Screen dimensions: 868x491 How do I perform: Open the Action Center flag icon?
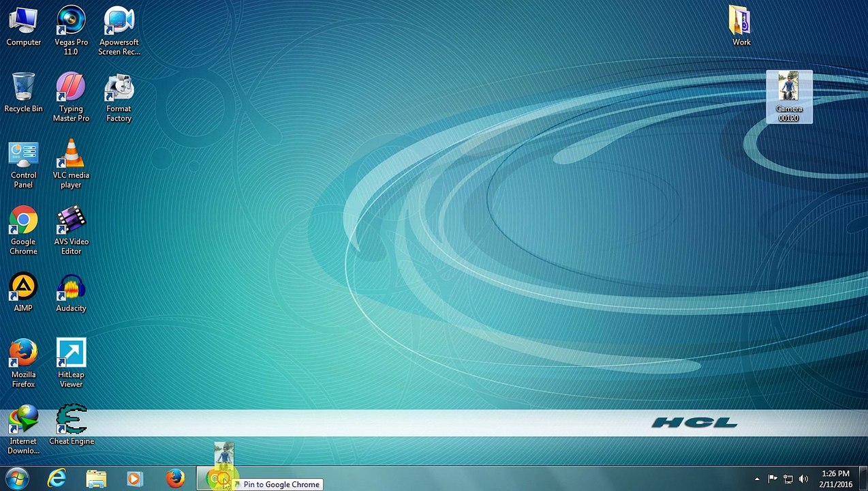click(x=773, y=479)
